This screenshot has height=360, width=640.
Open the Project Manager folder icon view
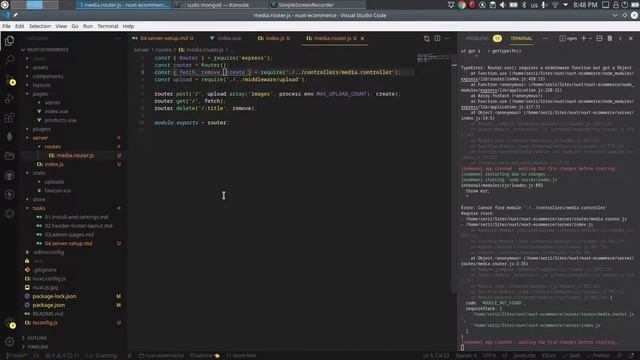pyautogui.click(x=9, y=156)
